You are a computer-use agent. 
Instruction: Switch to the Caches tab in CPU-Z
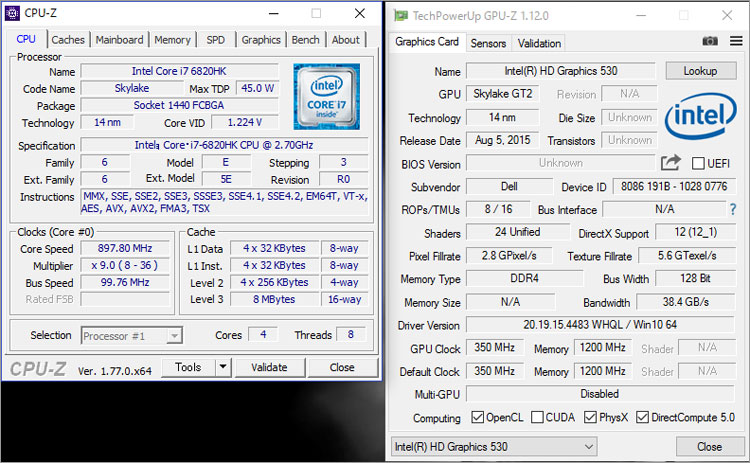tap(68, 40)
